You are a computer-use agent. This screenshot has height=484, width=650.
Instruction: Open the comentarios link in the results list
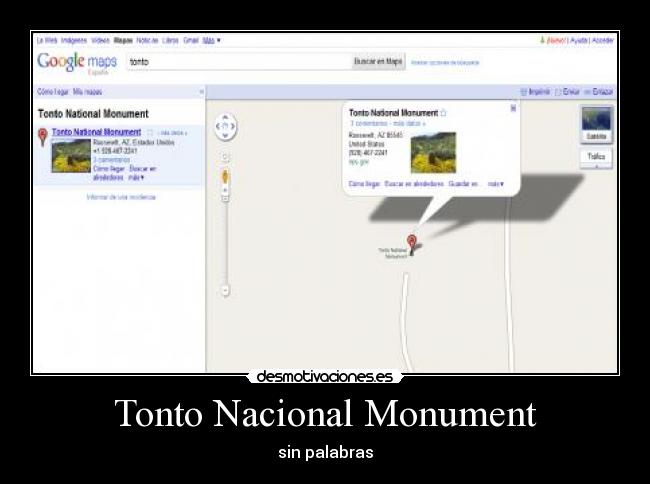(112, 160)
